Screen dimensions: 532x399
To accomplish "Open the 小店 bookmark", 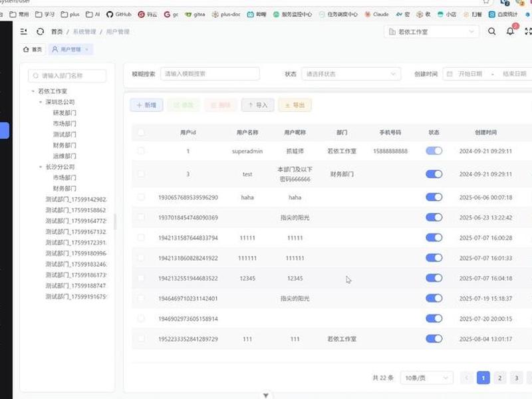I will pyautogui.click(x=446, y=14).
